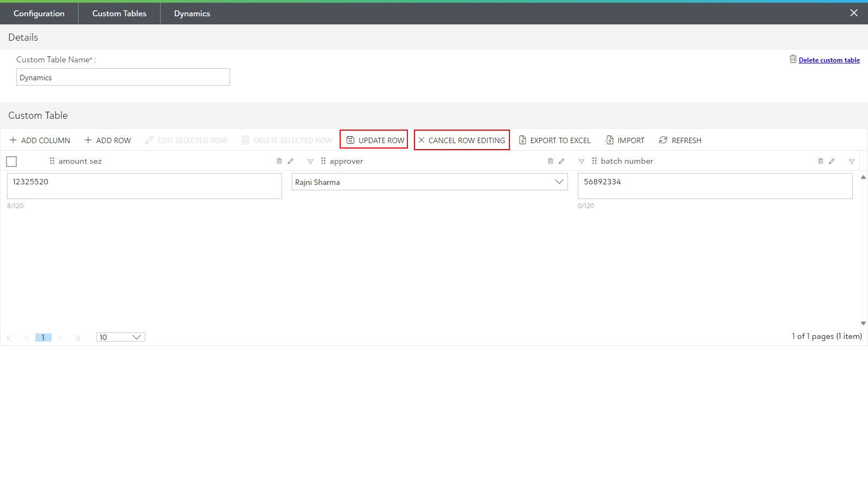Go to the first page arrow
This screenshot has width=868, height=488.
coord(9,338)
